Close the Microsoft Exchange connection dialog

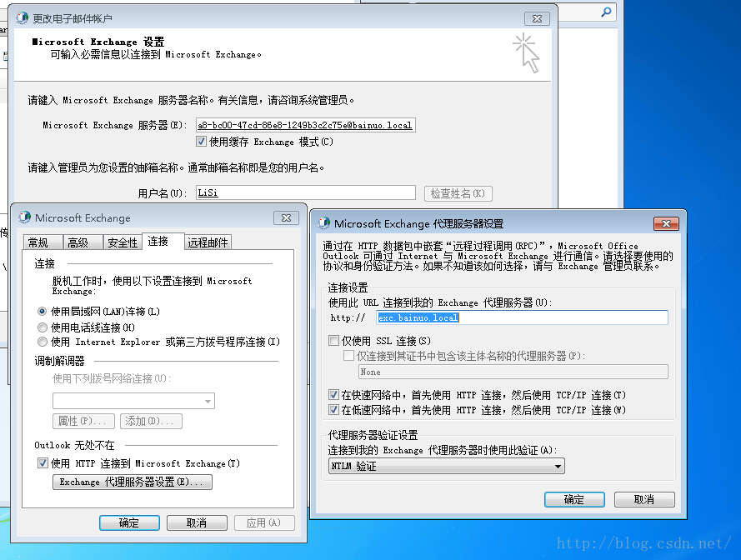click(x=287, y=217)
